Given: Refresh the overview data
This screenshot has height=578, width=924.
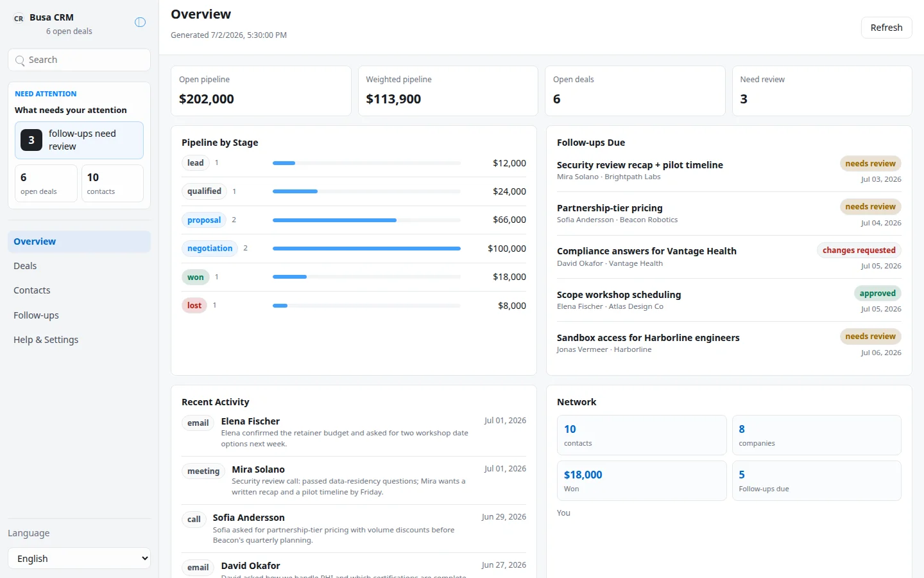Looking at the screenshot, I should [886, 28].
